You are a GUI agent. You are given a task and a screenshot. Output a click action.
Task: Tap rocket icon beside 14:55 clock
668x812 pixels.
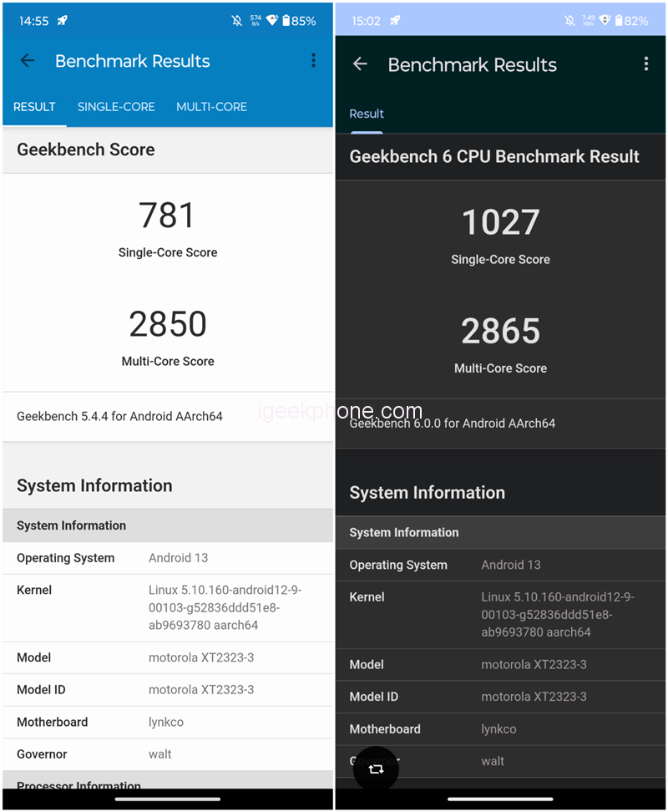(63, 21)
